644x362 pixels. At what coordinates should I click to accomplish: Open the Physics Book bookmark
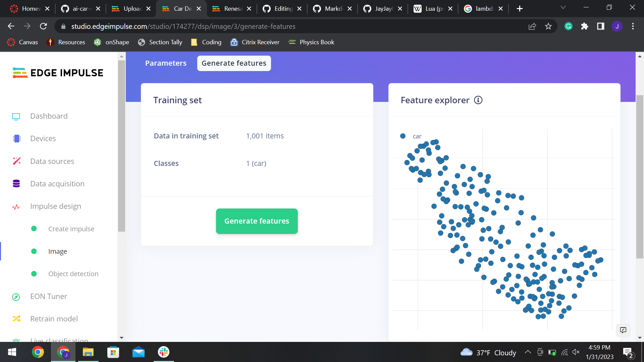(312, 42)
